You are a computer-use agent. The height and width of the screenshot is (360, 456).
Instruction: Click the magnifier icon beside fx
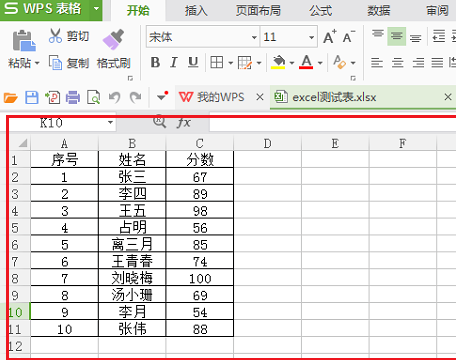(x=159, y=122)
